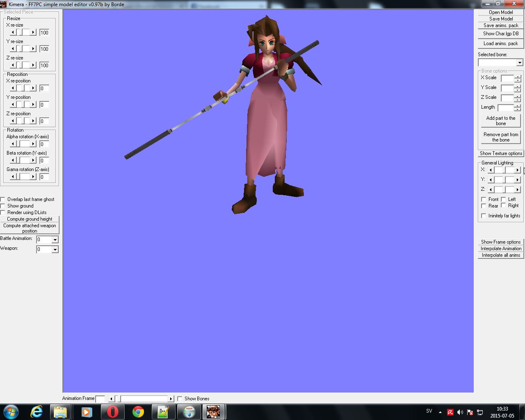Open the Selected bone dropdown
Image resolution: width=525 pixels, height=420 pixels.
tap(520, 63)
